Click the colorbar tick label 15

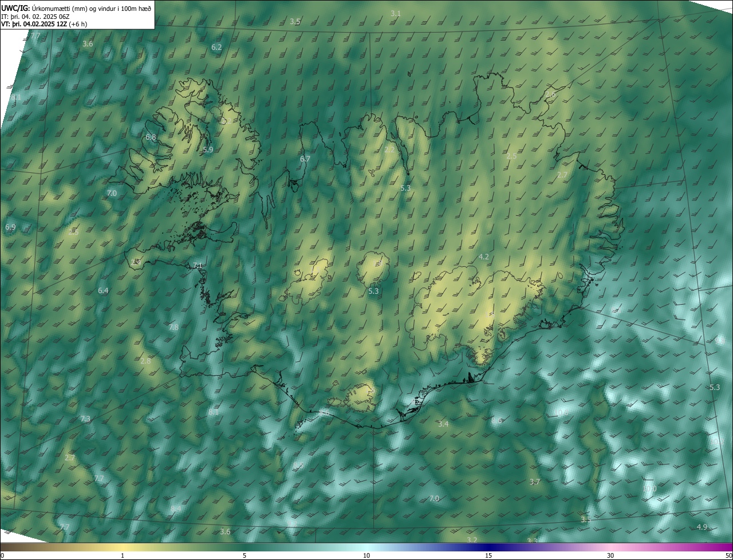pos(488,555)
